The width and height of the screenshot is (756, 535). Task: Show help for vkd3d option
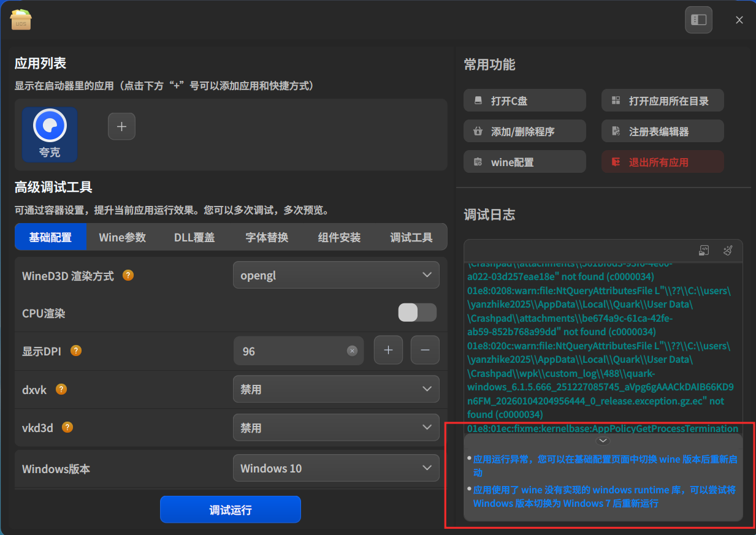[67, 427]
